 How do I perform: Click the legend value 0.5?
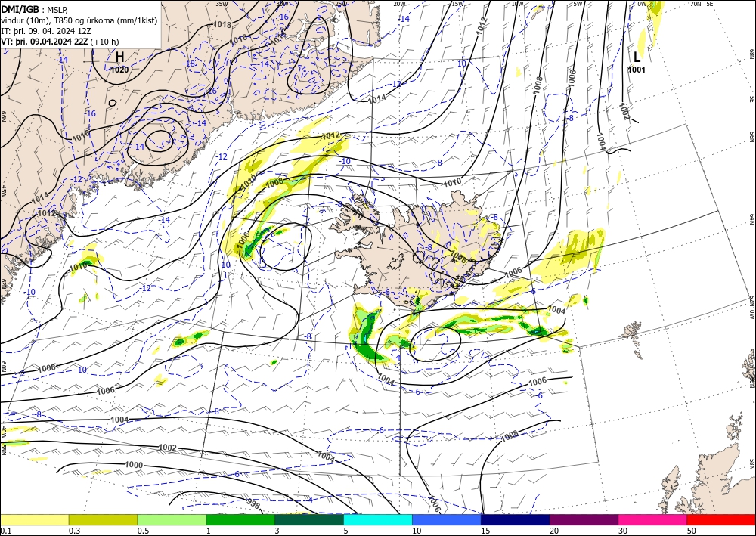tap(143, 531)
